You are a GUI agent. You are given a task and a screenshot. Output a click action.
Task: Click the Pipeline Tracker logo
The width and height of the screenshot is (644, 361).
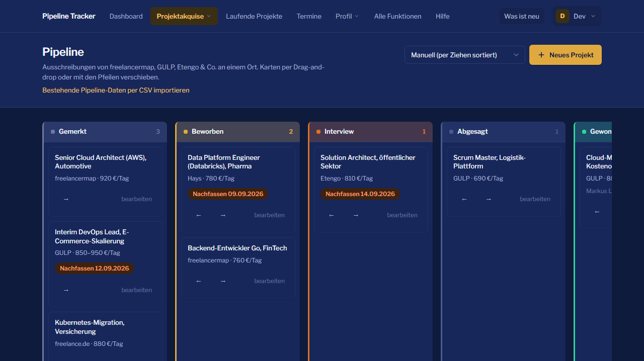point(69,16)
